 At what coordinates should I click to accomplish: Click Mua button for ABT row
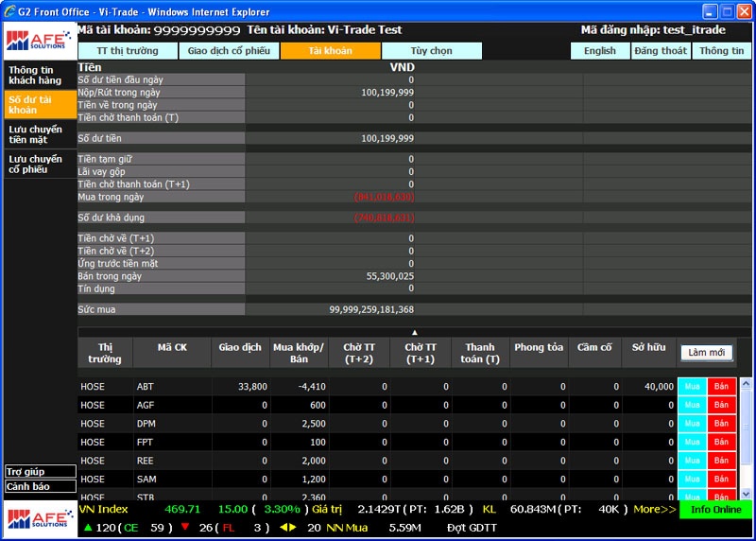tap(693, 387)
